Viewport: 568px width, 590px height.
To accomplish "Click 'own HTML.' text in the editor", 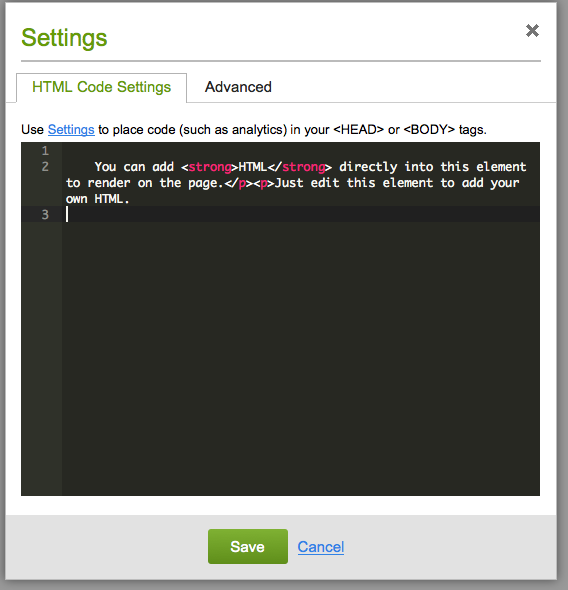I will point(98,199).
